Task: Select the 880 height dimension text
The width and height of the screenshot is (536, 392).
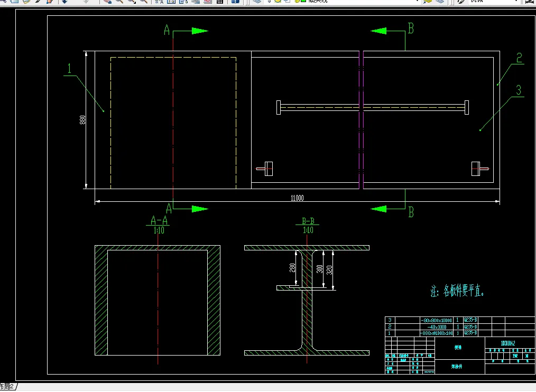Action: coord(82,120)
